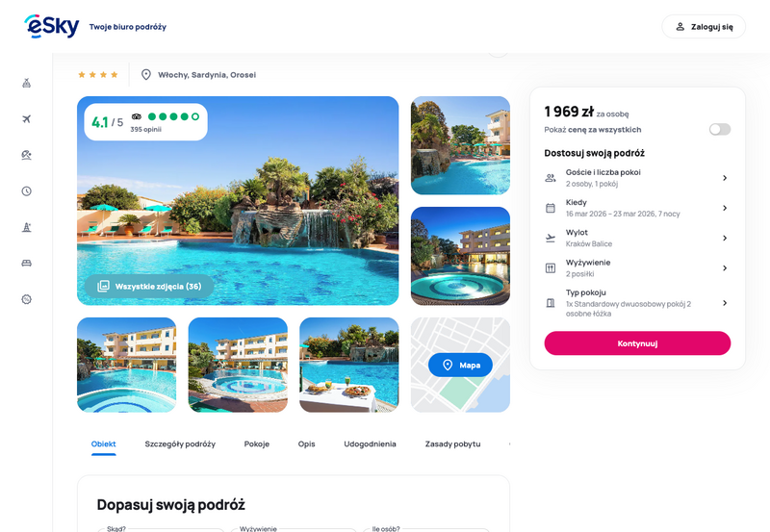Click the Zaloguj się login button
Viewport: 770px width, 532px height.
point(704,27)
